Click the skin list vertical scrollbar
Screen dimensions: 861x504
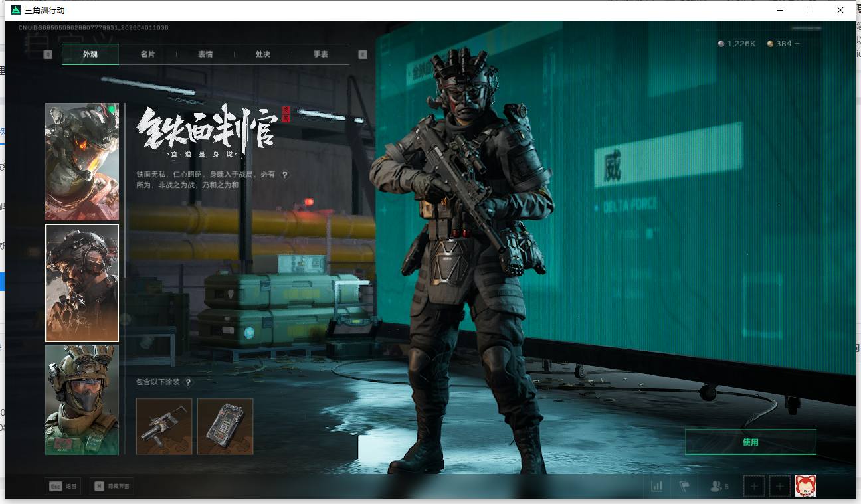[x=124, y=190]
